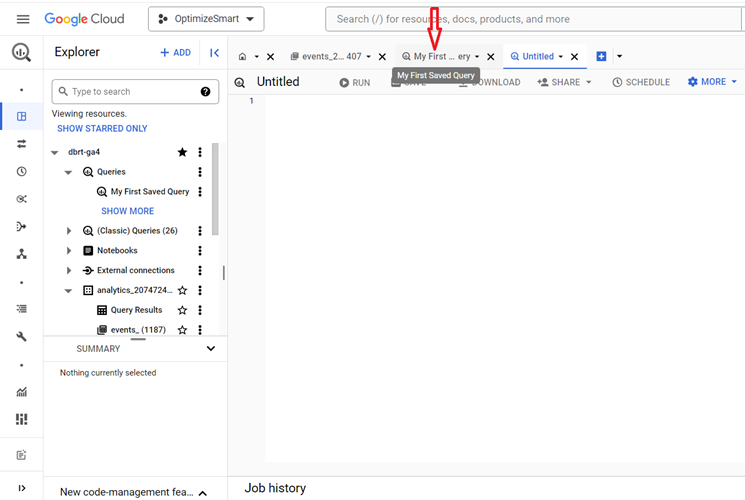
Task: Open the new-tab options dropdown arrow
Action: pos(620,57)
